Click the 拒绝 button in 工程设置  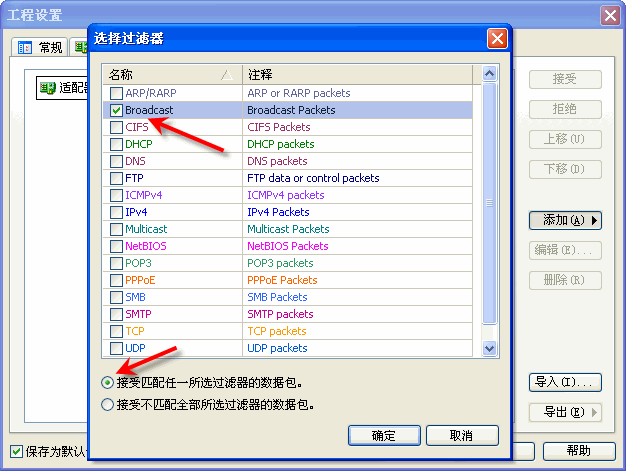point(565,109)
